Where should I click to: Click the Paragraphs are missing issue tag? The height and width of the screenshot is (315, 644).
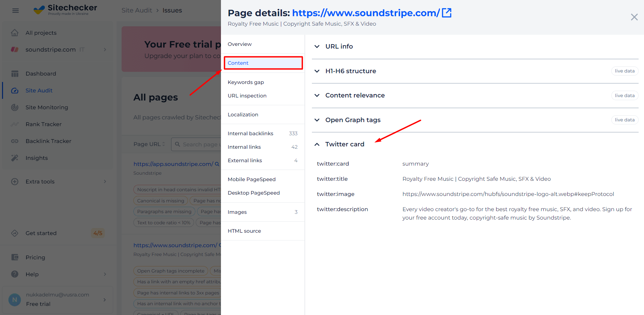point(164,211)
